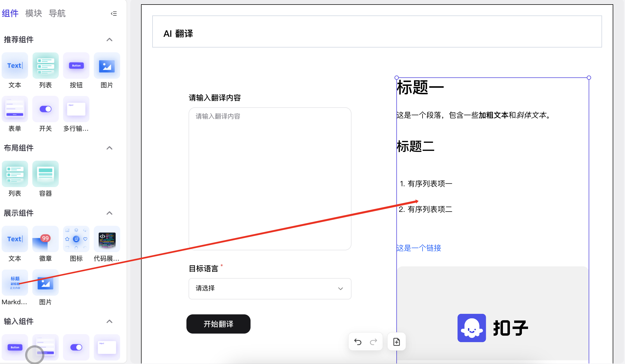The height and width of the screenshot is (364, 625).
Task: Switch to the 组件 tab
Action: coord(10,13)
